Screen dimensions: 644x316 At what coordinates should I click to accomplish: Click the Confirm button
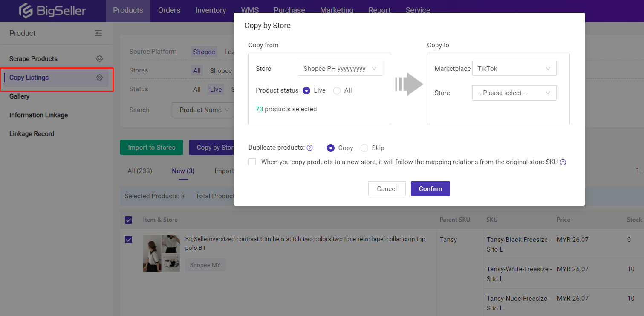click(430, 188)
